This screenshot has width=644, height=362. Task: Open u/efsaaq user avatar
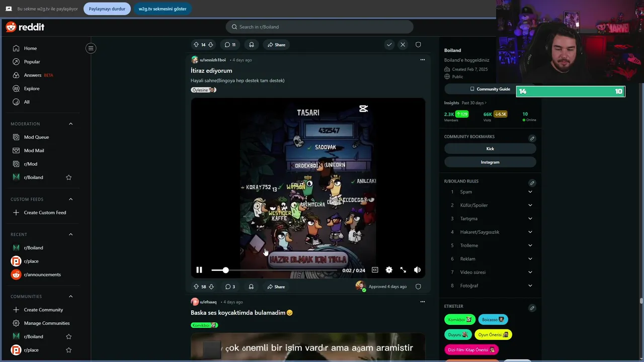(x=195, y=302)
